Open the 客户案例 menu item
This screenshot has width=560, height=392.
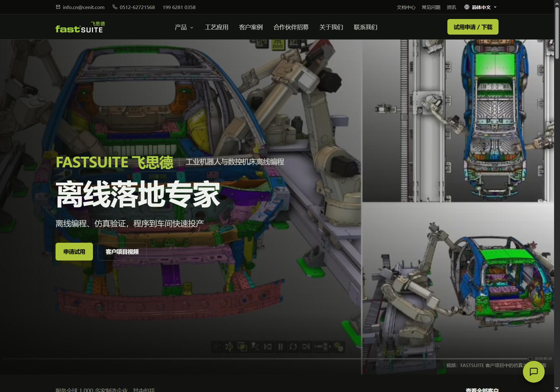pos(251,27)
